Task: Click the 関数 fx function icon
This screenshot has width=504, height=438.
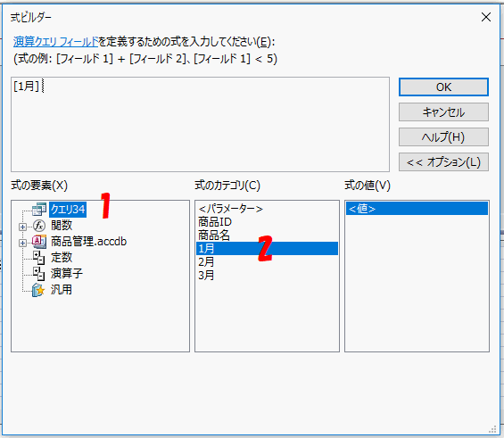Action: coord(39,226)
